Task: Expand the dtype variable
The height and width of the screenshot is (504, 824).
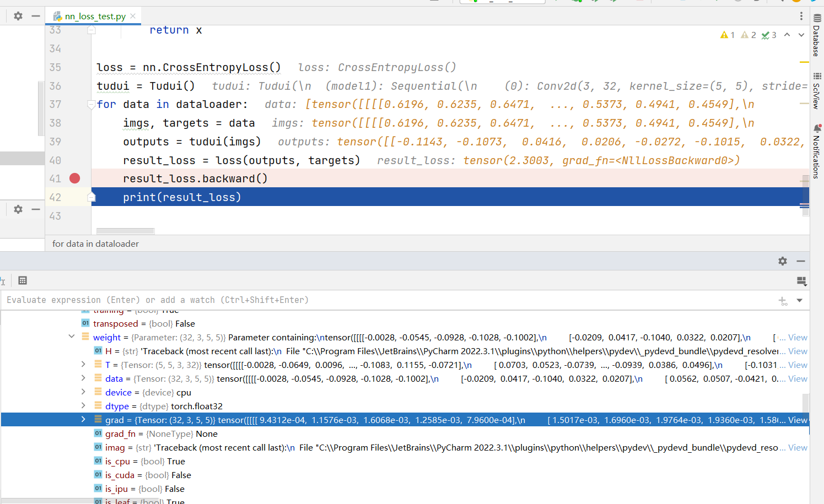Action: [x=83, y=405]
